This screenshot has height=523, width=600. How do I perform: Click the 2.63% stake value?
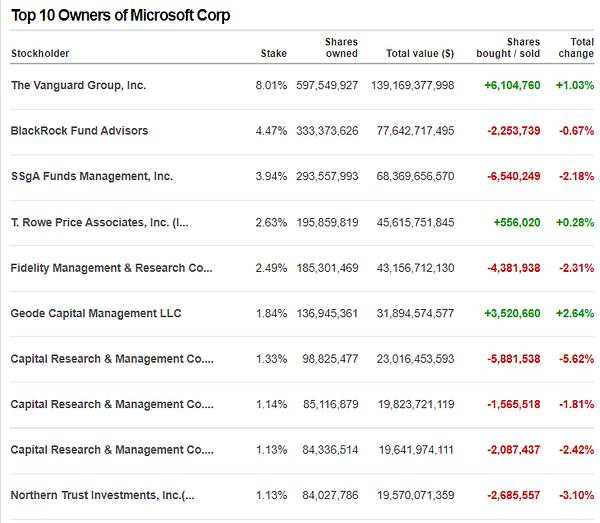tap(271, 222)
